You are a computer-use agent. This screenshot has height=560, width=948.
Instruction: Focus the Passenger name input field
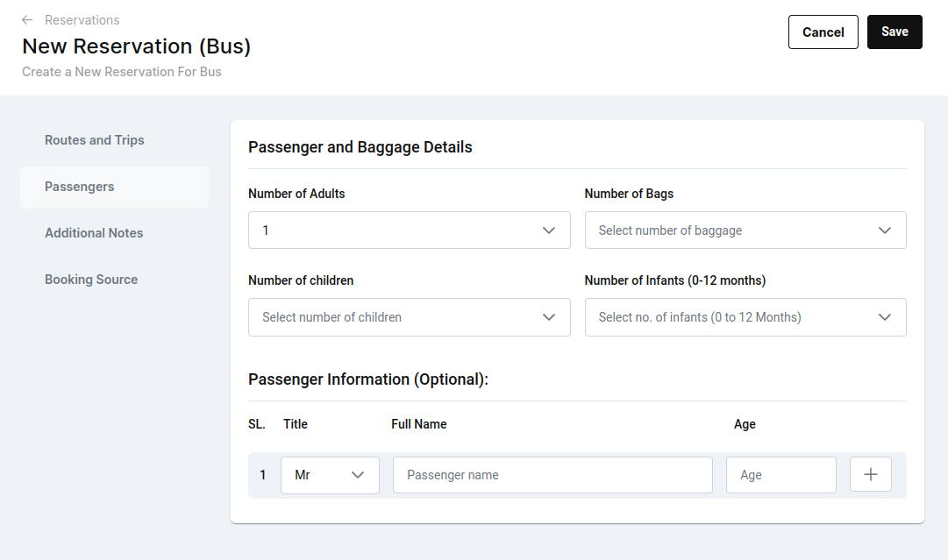click(552, 475)
